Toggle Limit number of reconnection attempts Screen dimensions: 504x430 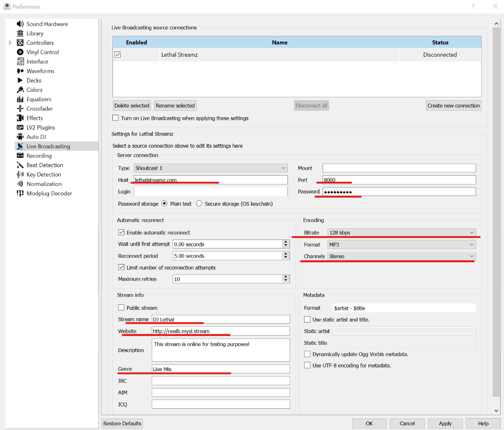(121, 267)
